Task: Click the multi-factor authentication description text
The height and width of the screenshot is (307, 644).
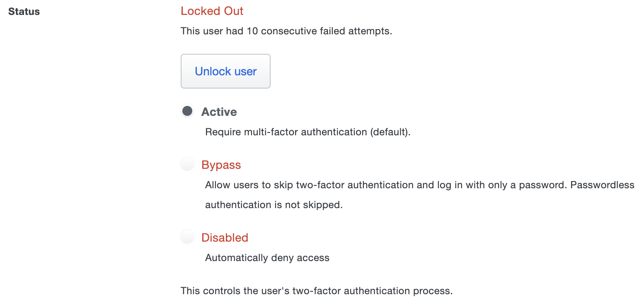Action: click(x=307, y=132)
